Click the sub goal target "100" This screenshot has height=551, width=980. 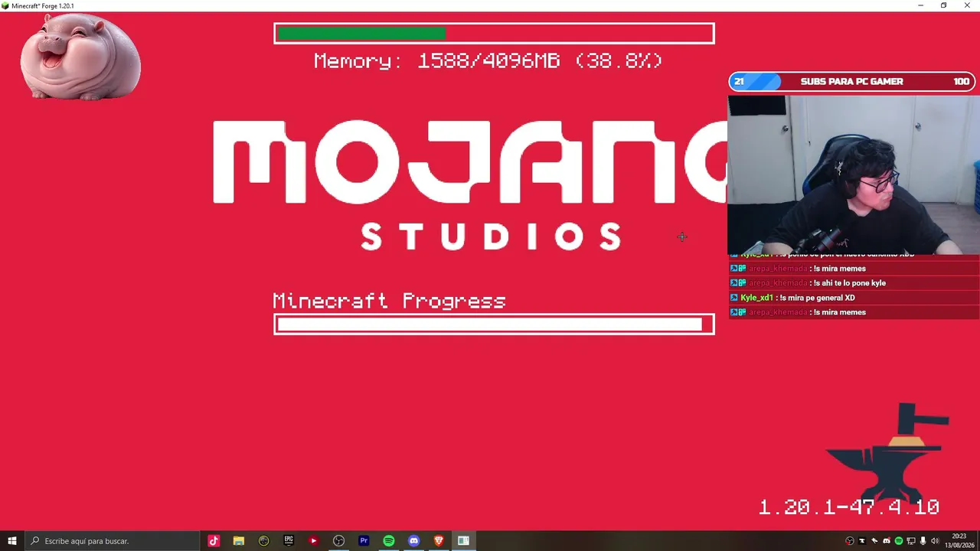[x=962, y=81]
